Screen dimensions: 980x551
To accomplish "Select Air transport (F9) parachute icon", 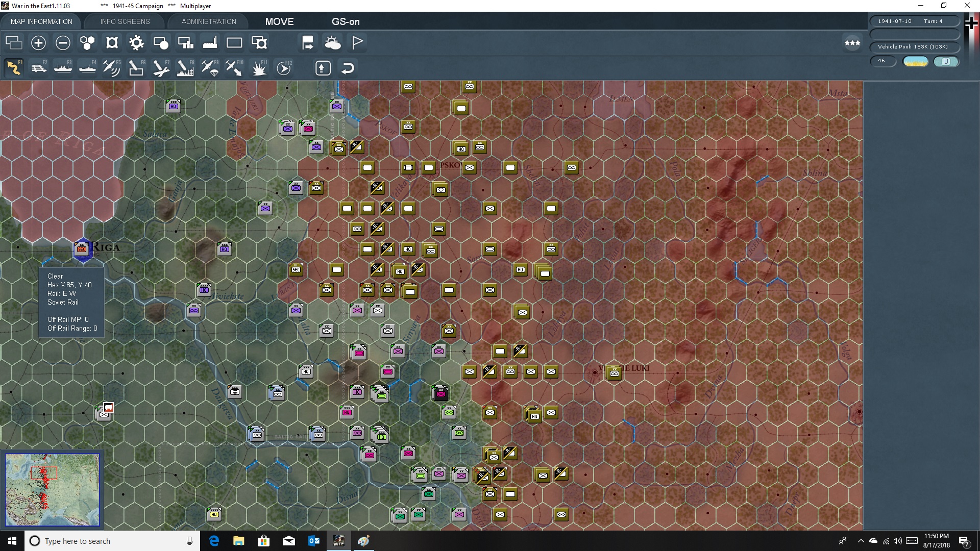I will click(210, 68).
